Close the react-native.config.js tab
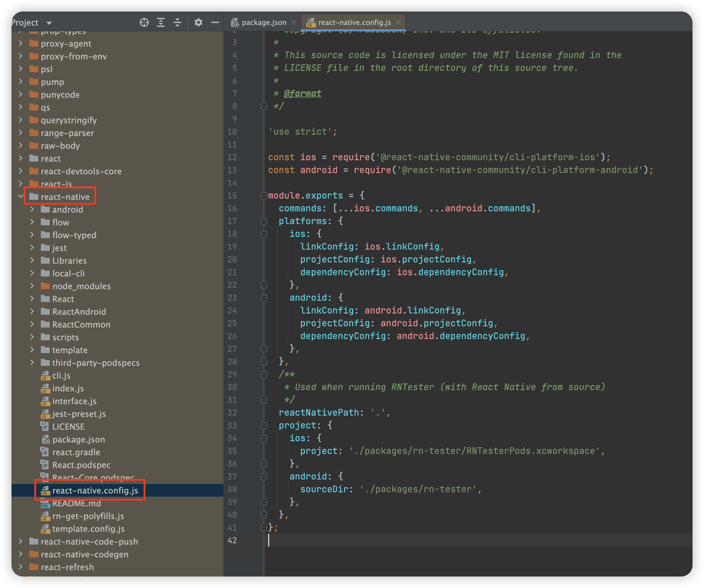 click(398, 22)
